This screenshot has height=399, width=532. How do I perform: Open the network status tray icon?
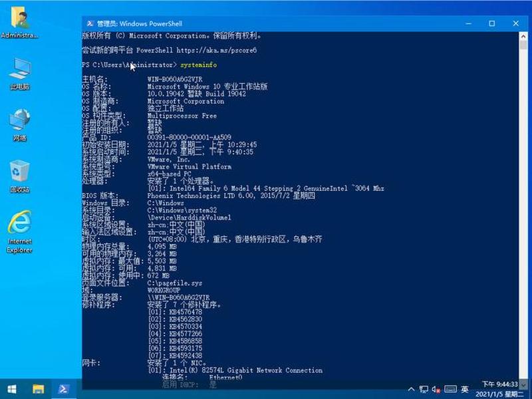pos(424,389)
